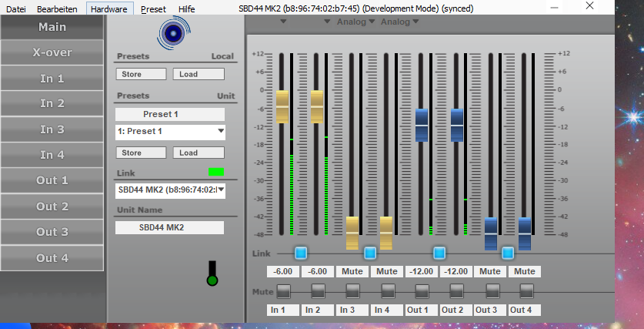Toggle link between In 1 and In 2

coord(301,253)
